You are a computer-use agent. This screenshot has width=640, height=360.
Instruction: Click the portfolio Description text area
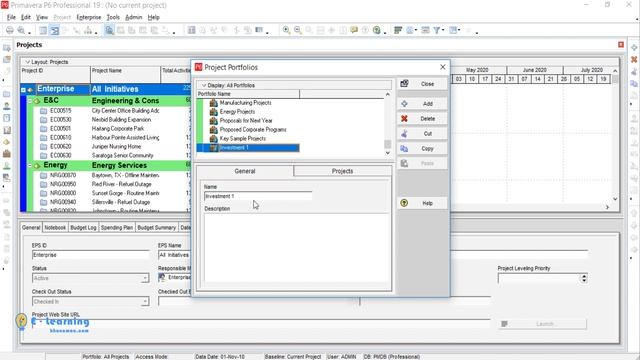[296, 248]
